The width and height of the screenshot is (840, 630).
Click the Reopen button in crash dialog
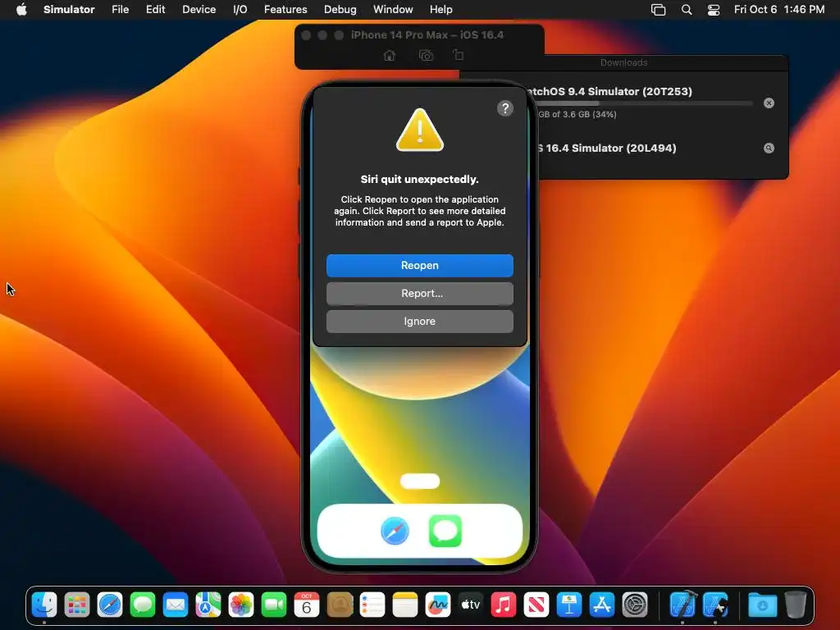(419, 266)
